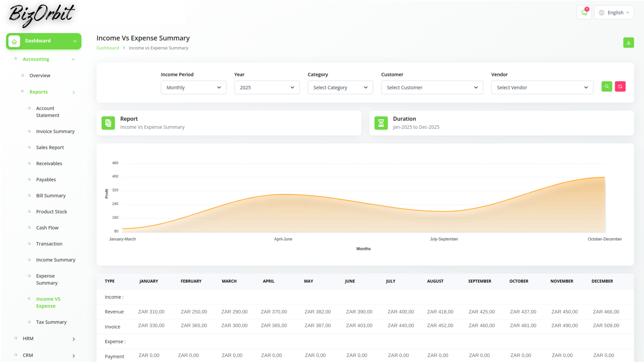Click Revenue January value ZAR 310,00
The width and height of the screenshot is (644, 362).
click(151, 312)
